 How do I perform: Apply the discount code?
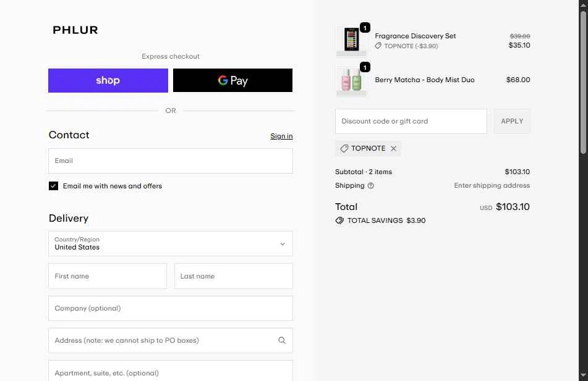(x=511, y=121)
